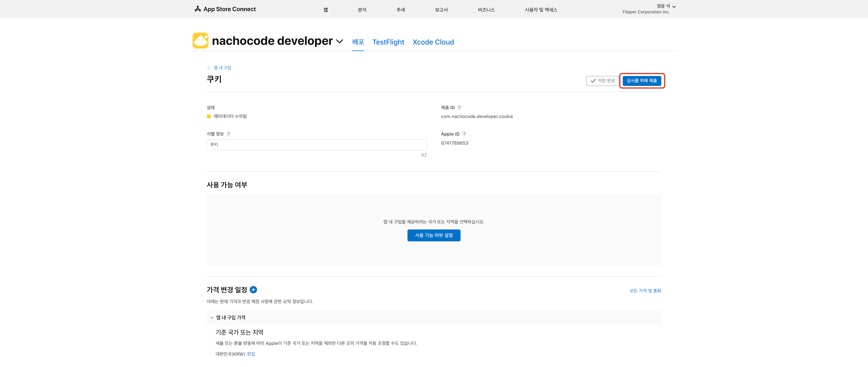
Task: Click the plus icon beside 가격 변경 일정
Action: tap(254, 290)
